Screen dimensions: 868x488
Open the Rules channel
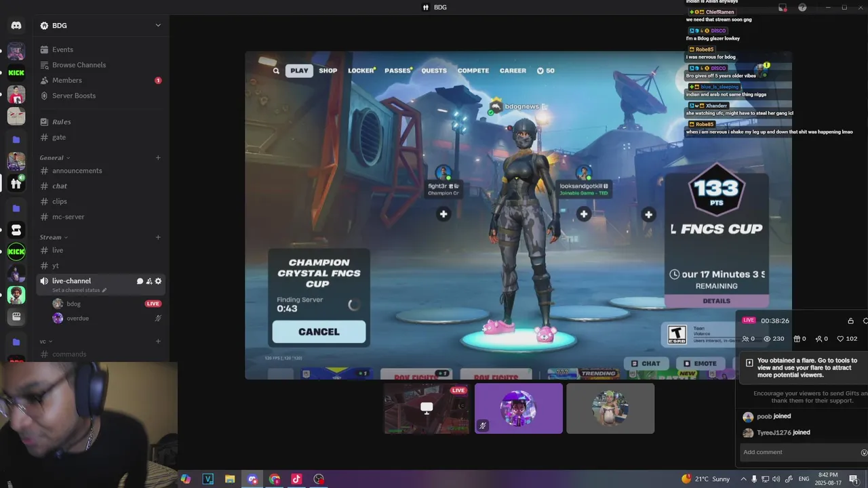(x=100, y=122)
